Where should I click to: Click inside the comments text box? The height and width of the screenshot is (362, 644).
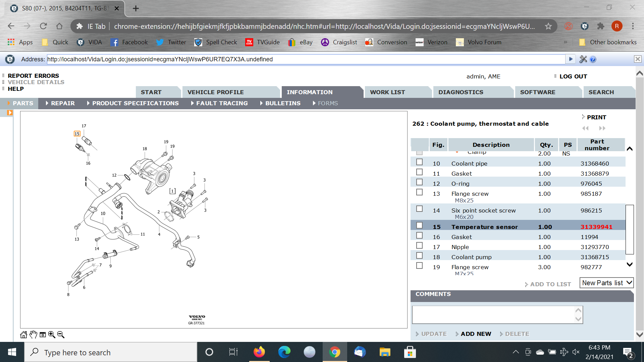pos(493,315)
